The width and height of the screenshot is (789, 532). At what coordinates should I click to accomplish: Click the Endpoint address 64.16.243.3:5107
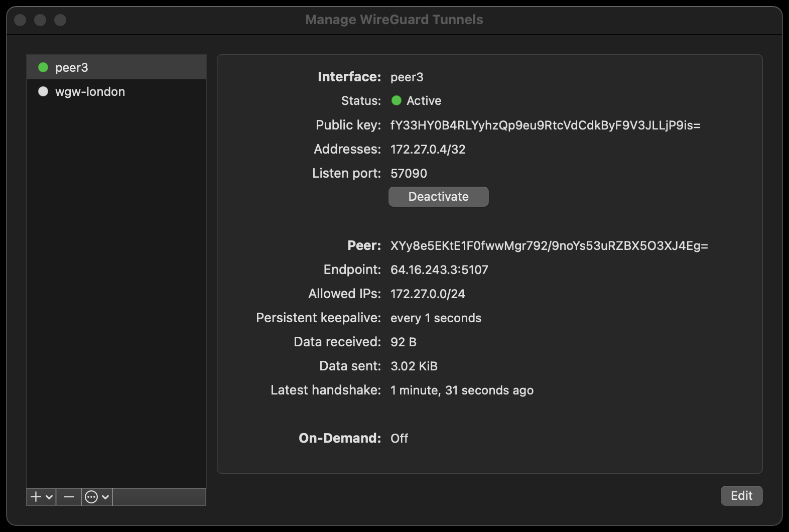[x=439, y=270]
